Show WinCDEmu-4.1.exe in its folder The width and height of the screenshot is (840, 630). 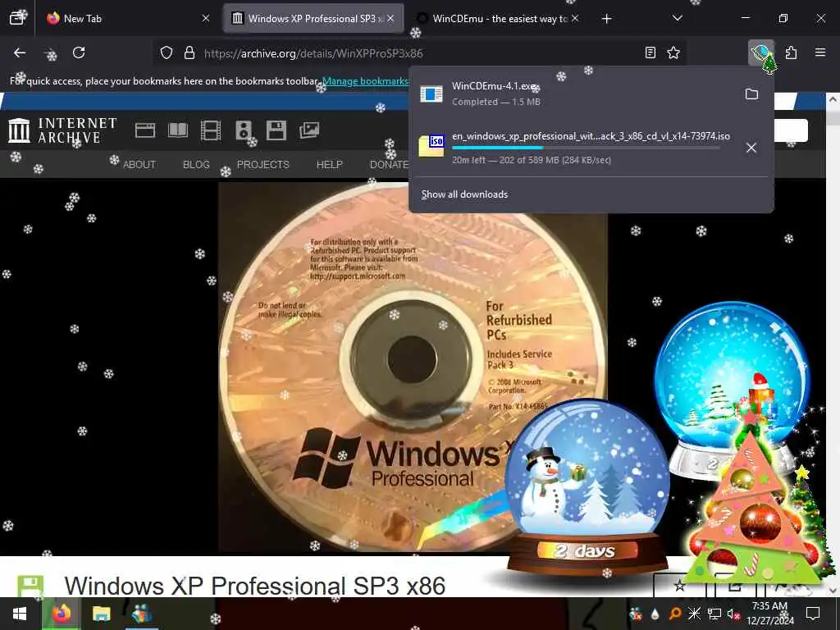coord(751,94)
